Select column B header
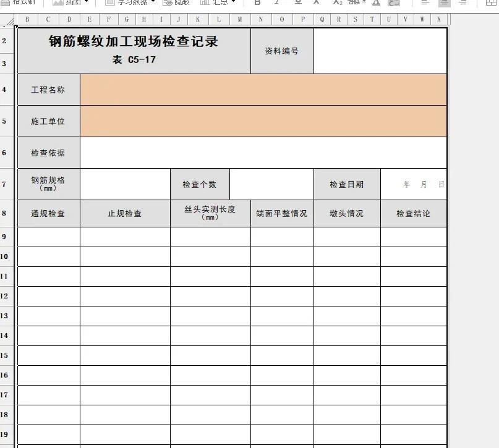 click(x=27, y=20)
